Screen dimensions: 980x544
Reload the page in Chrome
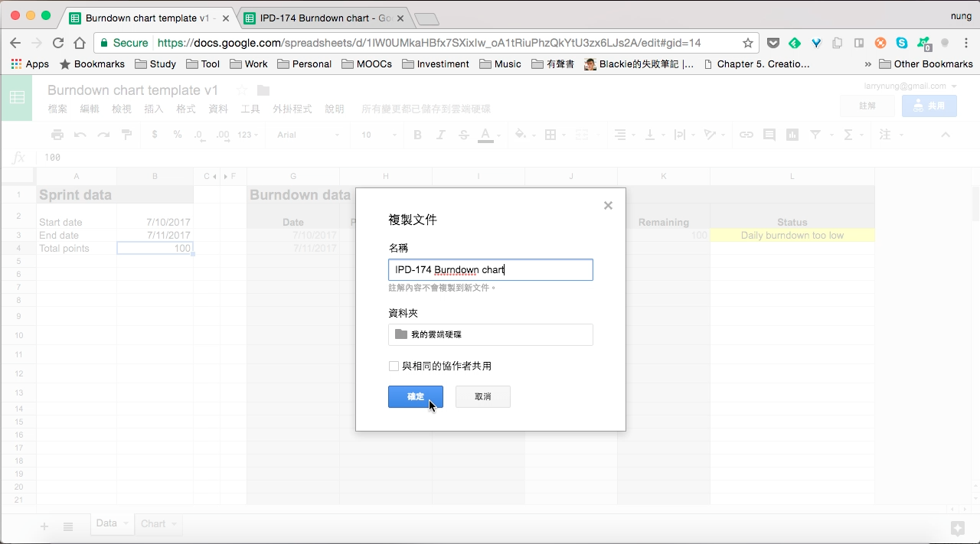[x=58, y=43]
